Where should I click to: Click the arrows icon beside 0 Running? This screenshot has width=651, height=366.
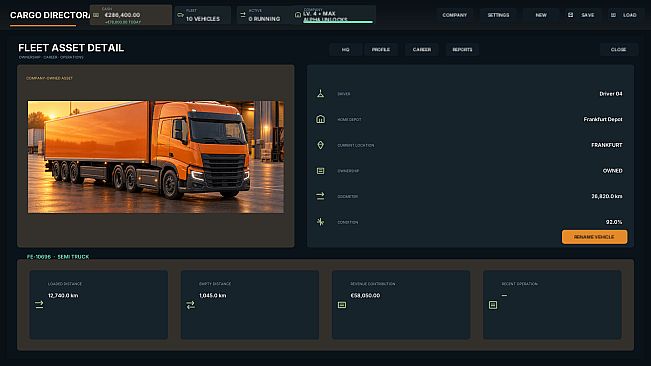[x=243, y=15]
